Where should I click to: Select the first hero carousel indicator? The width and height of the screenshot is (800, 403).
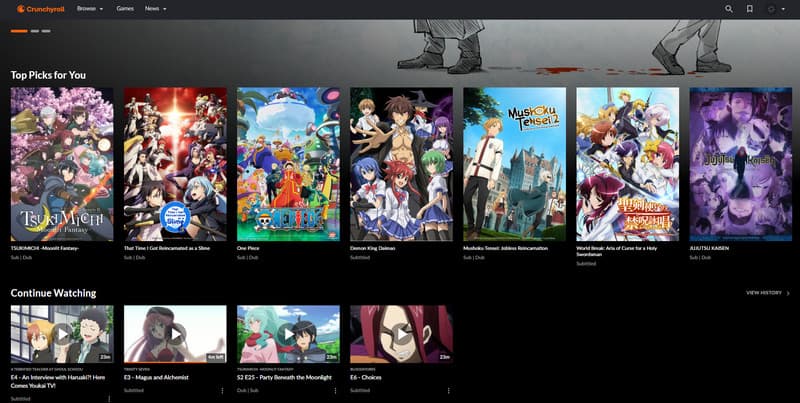coord(19,31)
